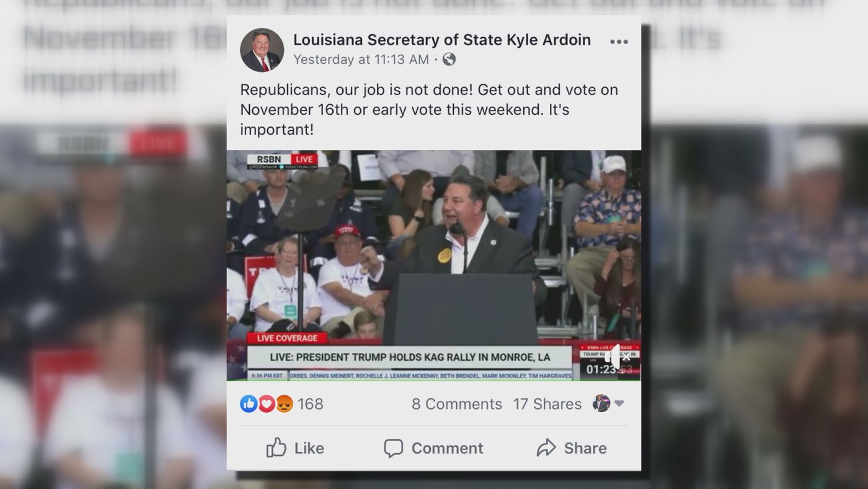This screenshot has width=868, height=489.
Task: Click the post text about voting November 16th
Action: click(429, 110)
